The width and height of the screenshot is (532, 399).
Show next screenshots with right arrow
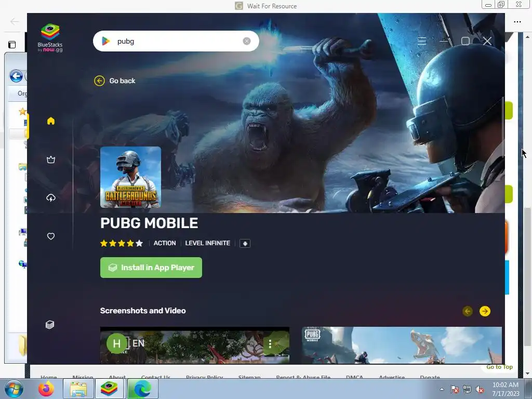[485, 311]
